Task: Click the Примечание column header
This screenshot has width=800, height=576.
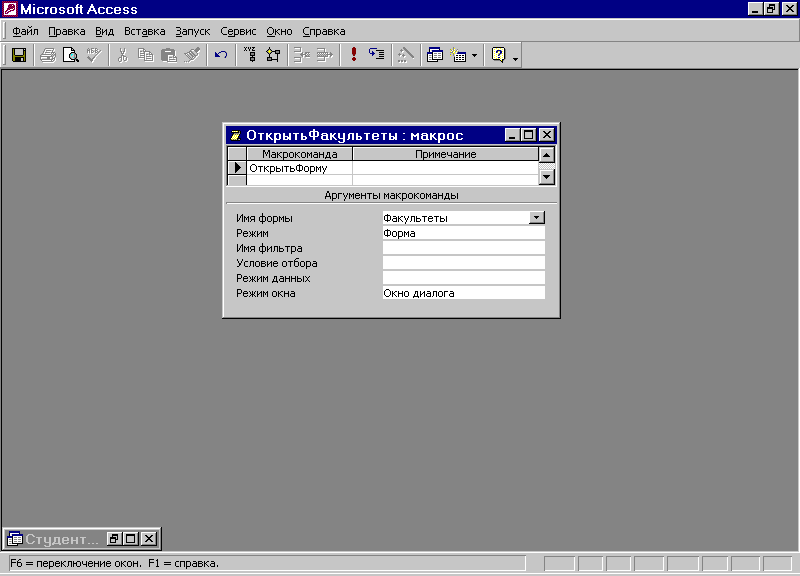Action: tap(445, 154)
